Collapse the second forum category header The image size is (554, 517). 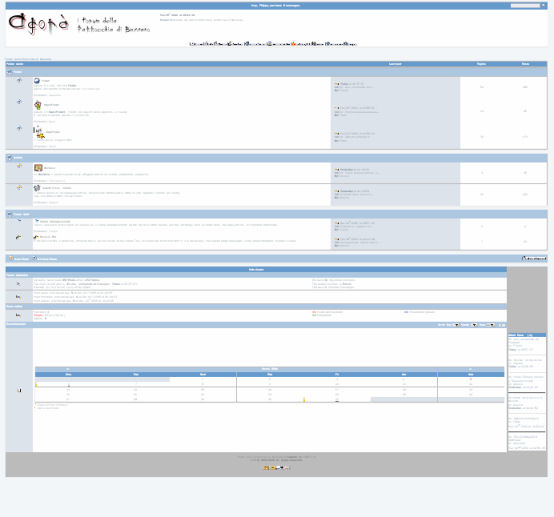tap(10, 157)
